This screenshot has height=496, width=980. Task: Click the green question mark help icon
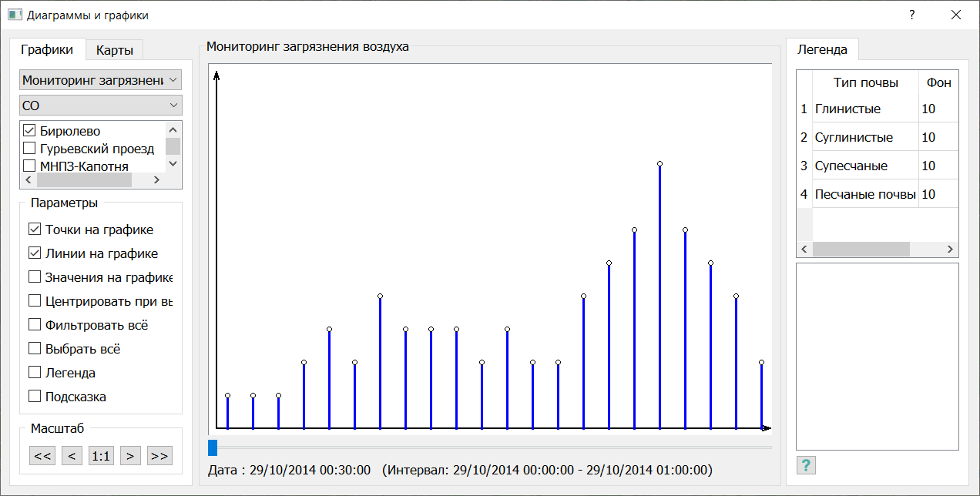[805, 465]
